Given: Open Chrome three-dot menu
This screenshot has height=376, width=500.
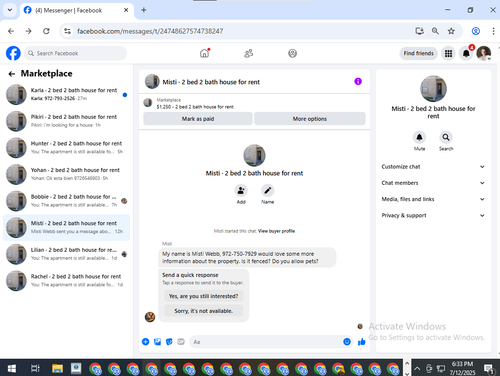Looking at the screenshot, I should coord(493,31).
